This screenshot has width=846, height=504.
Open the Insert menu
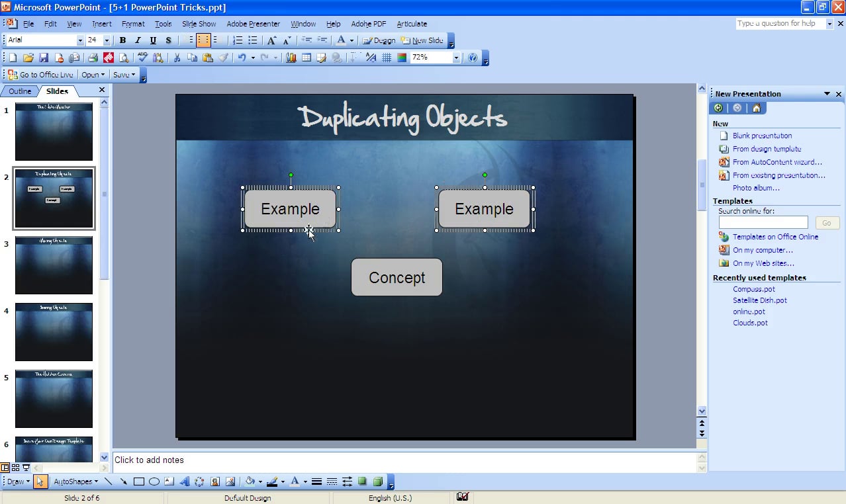coord(102,24)
